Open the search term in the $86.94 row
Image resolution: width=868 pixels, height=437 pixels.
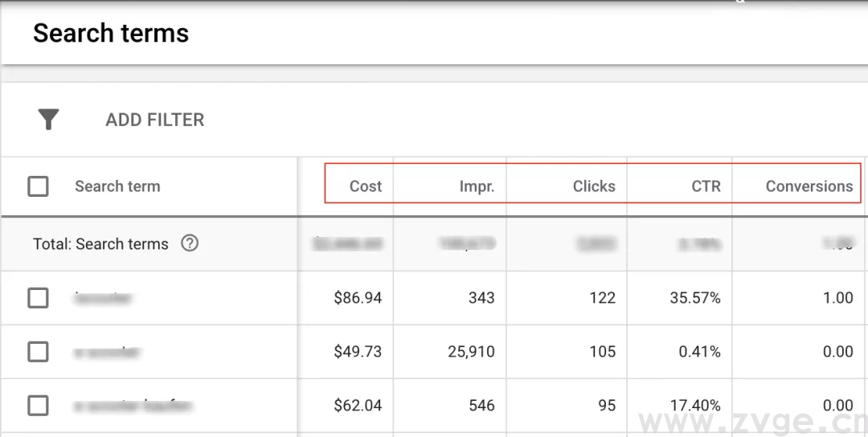pos(104,299)
